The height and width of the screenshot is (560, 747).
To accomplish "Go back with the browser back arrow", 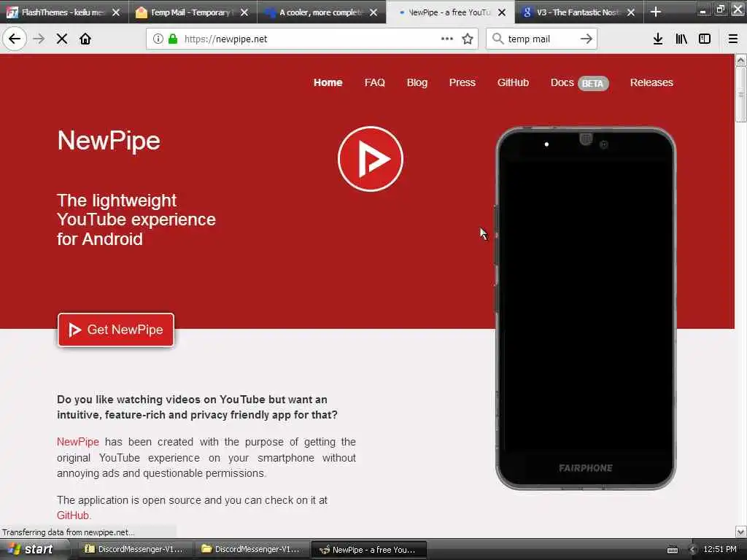I will point(15,39).
